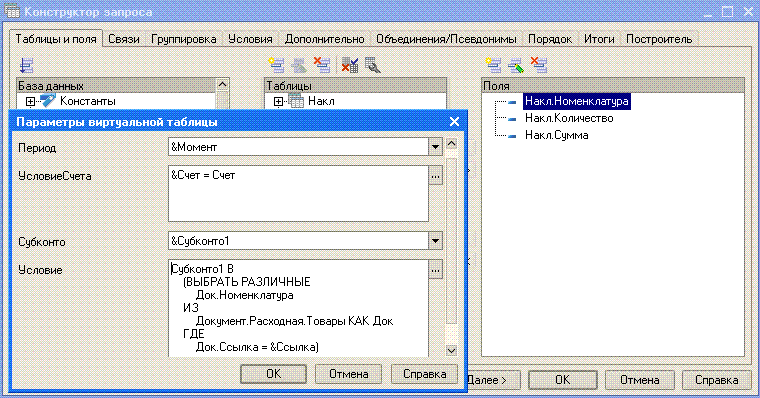Open the Субконто dropdown list
This screenshot has height=398, width=760.
point(435,241)
